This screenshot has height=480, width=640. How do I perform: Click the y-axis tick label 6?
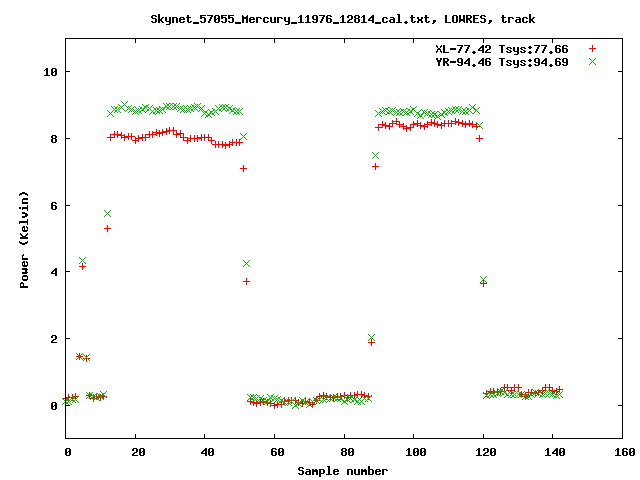[54, 206]
